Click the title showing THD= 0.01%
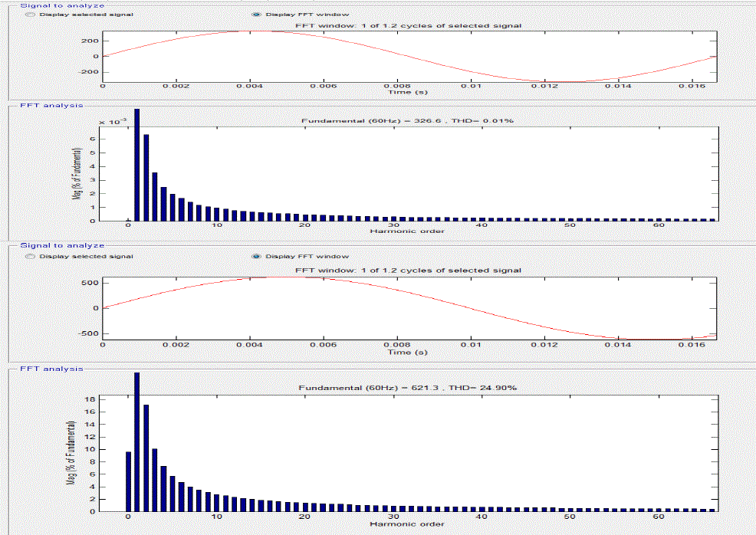 click(x=407, y=121)
